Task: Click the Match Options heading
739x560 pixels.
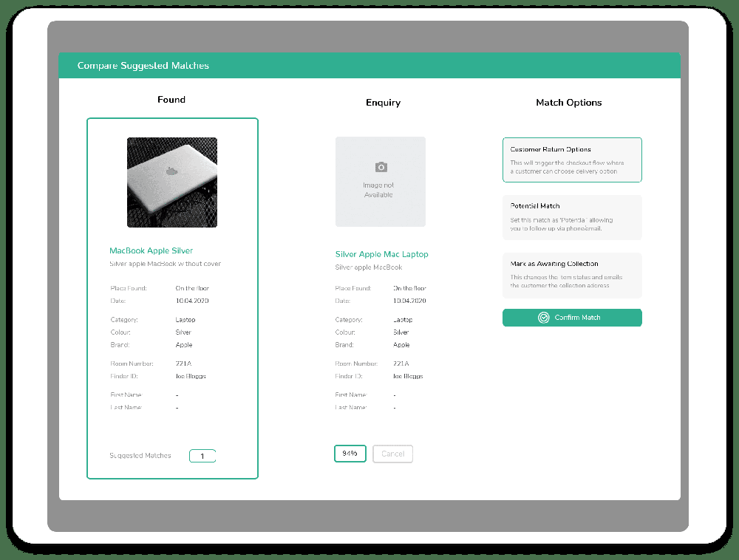Action: tap(569, 103)
